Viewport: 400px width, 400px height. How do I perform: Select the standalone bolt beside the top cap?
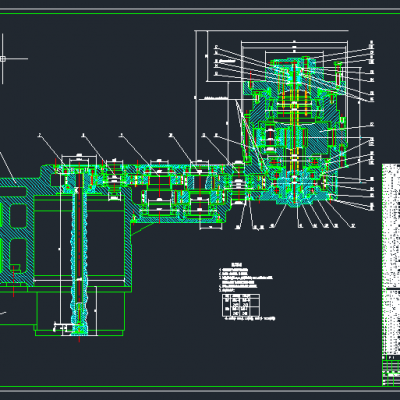tap(338, 74)
